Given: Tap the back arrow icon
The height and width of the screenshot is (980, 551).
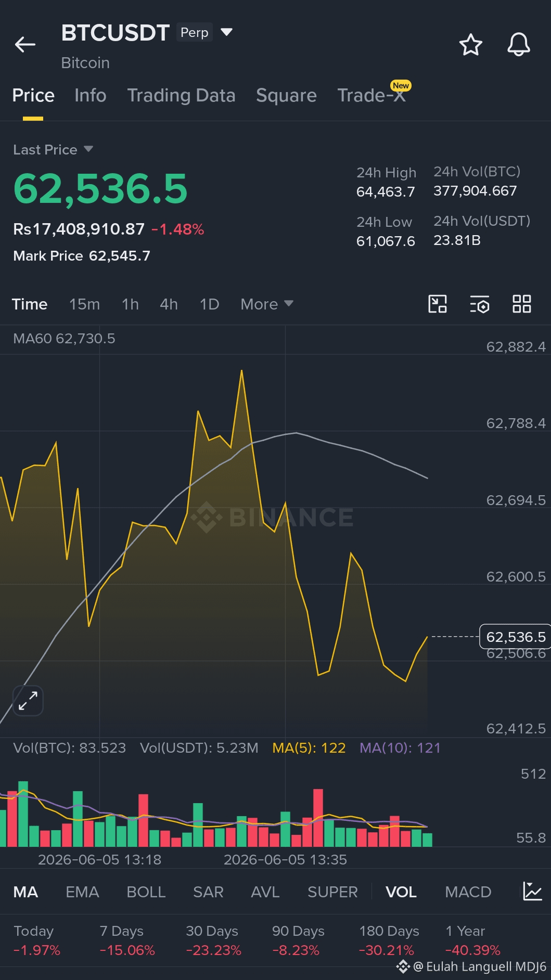Looking at the screenshot, I should [x=25, y=45].
